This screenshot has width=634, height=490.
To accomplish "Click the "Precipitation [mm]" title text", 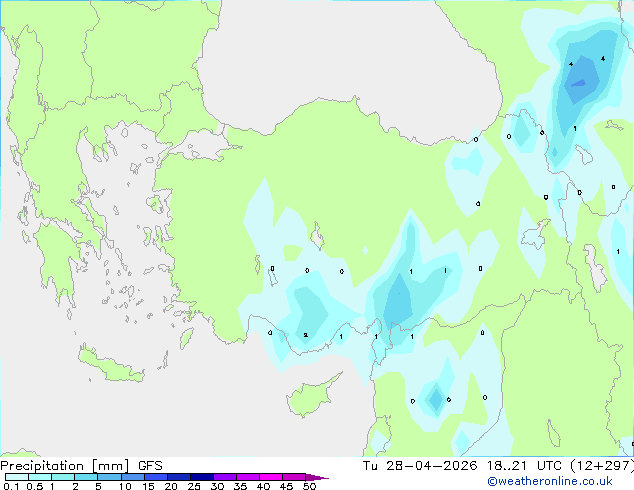I will 64,466.
